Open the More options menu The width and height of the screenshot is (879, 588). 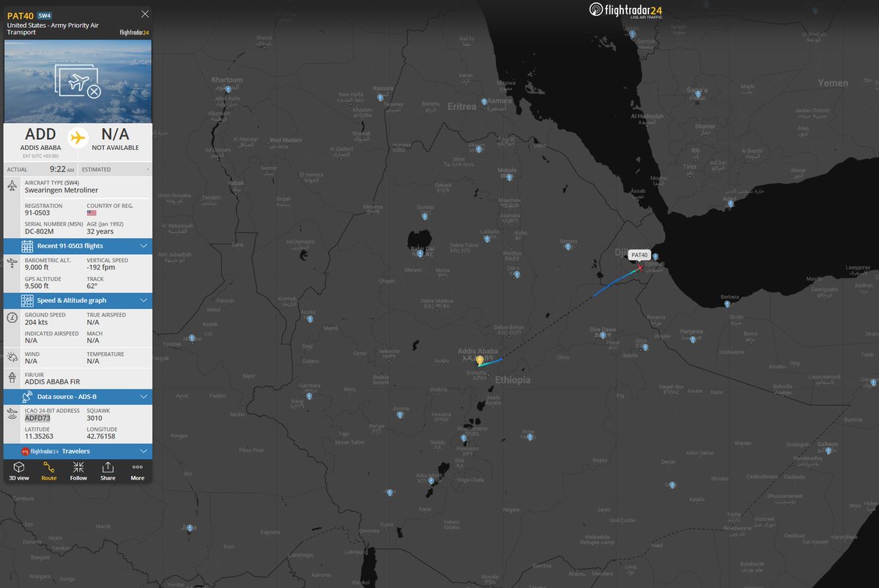click(137, 471)
